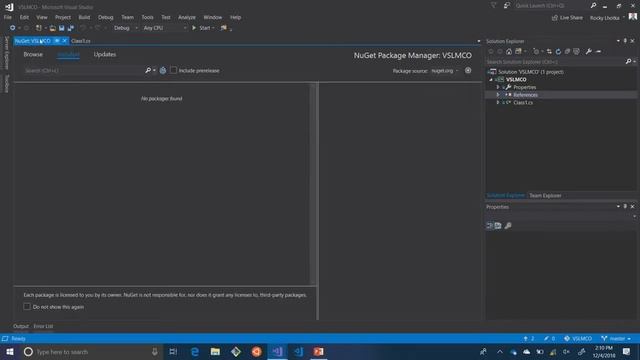Open Server Explorer side tab
Screen dimensions: 640x360
[x=6, y=53]
